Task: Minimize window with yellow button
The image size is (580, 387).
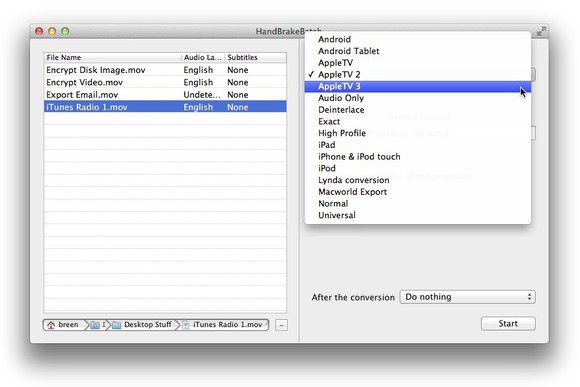Action: 52,31
